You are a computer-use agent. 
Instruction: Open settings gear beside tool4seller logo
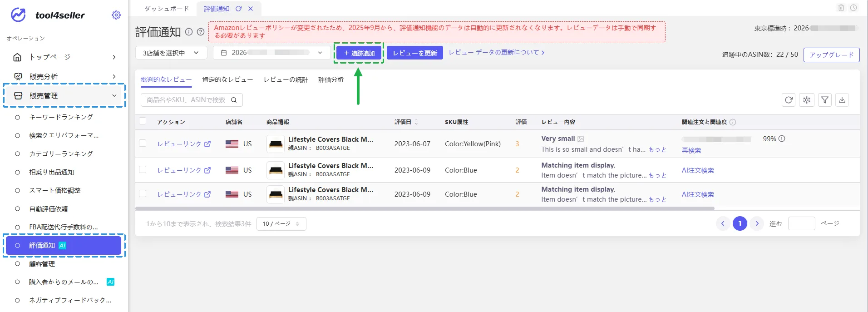(x=116, y=15)
